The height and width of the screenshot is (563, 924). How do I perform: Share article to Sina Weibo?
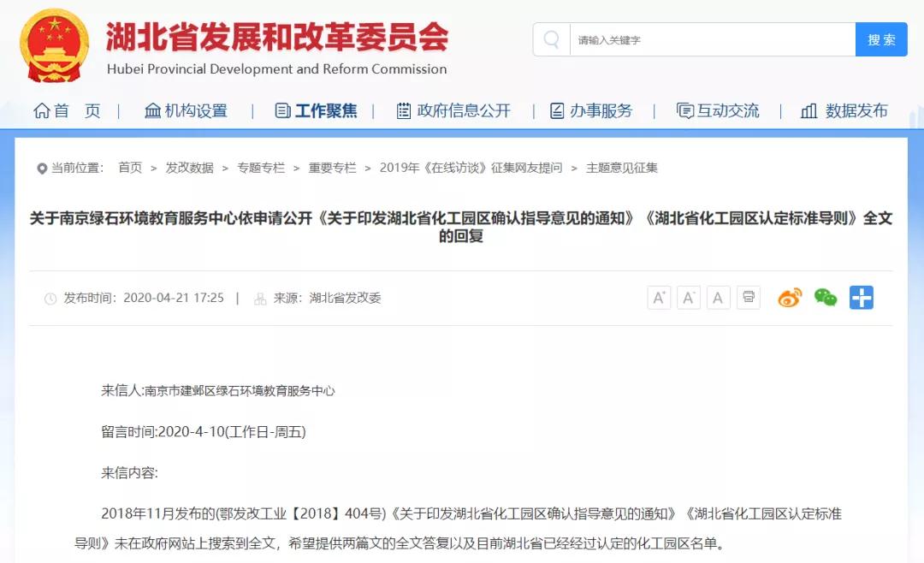coord(790,298)
